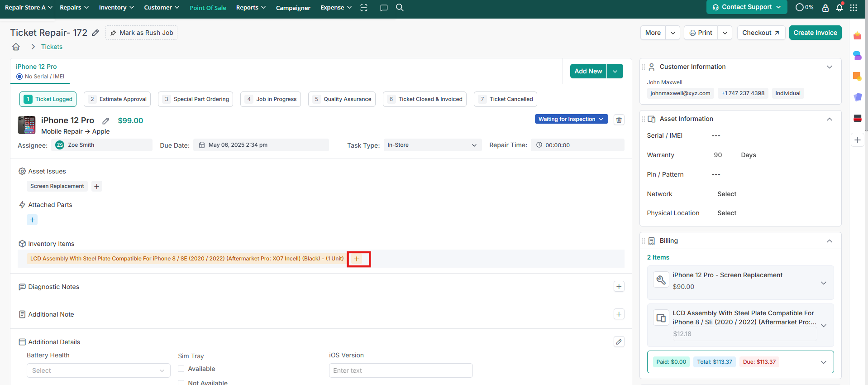Open the apps grid icon
868x385 pixels.
854,8
